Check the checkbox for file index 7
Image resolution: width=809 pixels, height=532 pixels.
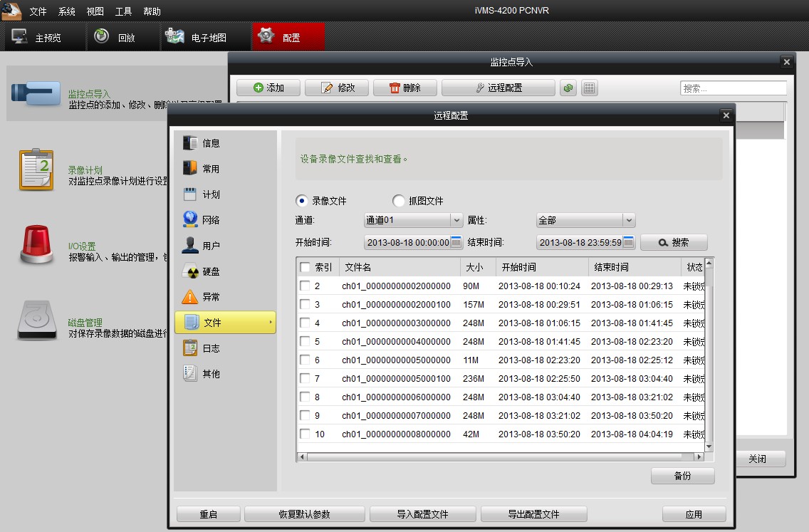click(x=305, y=378)
